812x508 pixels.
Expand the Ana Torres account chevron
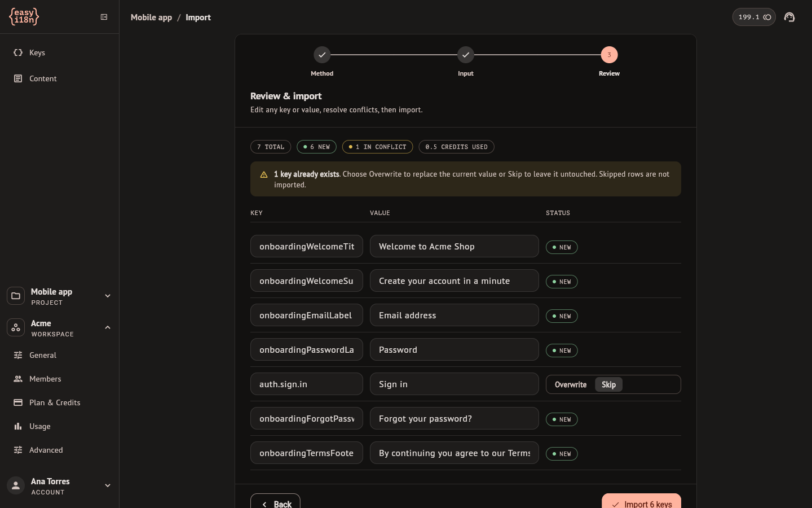(108, 485)
